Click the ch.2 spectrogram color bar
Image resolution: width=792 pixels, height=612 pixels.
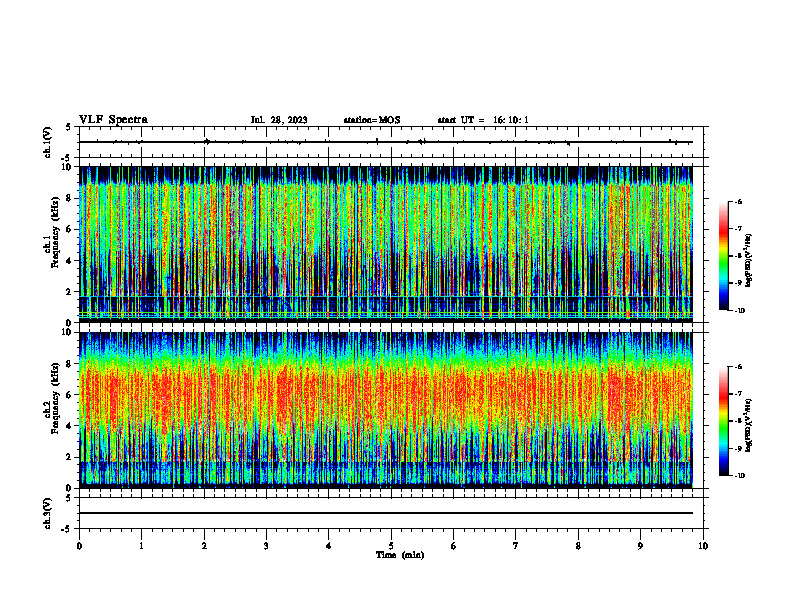click(x=723, y=421)
